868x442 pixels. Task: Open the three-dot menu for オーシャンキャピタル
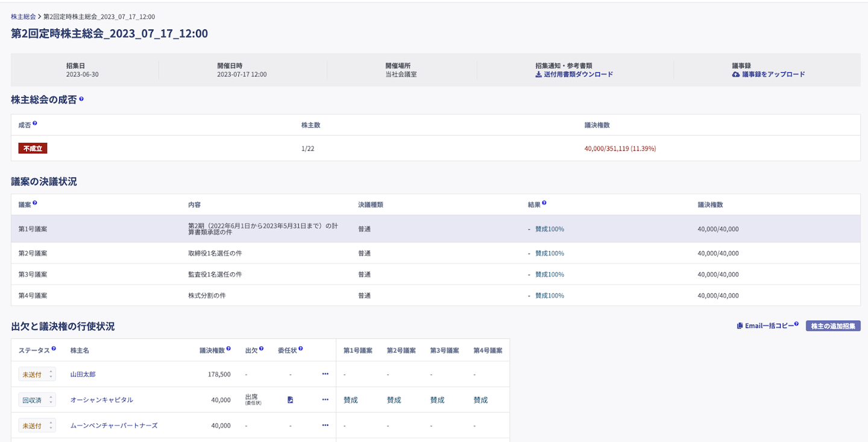[325, 399]
